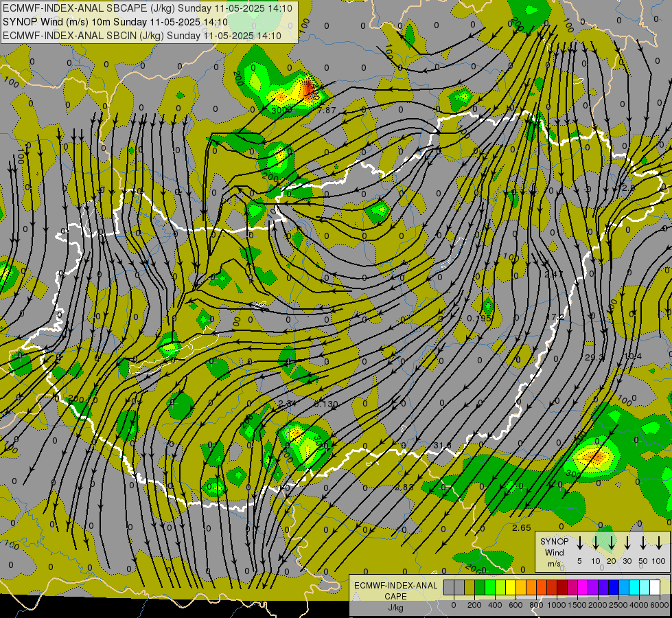The width and height of the screenshot is (672, 618).
Task: Pick the dark green CAPE legend swatch
Action: (480, 587)
